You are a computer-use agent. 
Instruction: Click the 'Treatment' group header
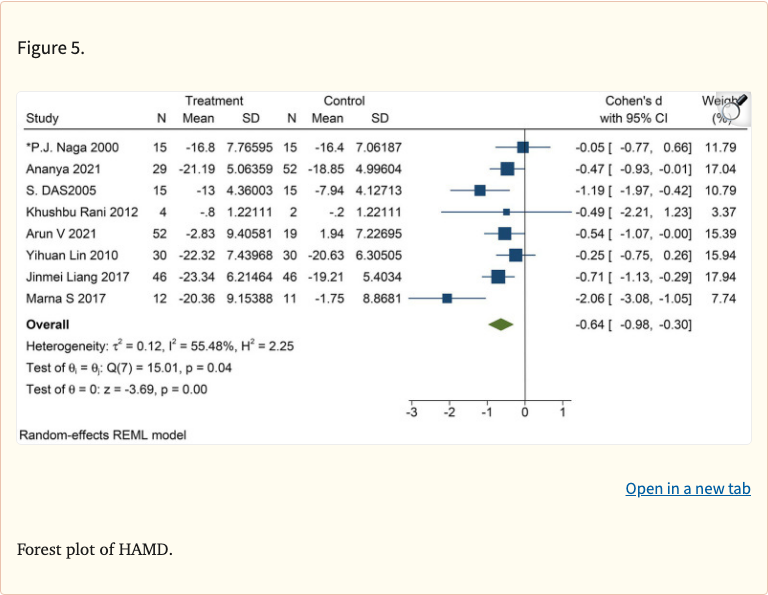click(x=214, y=101)
